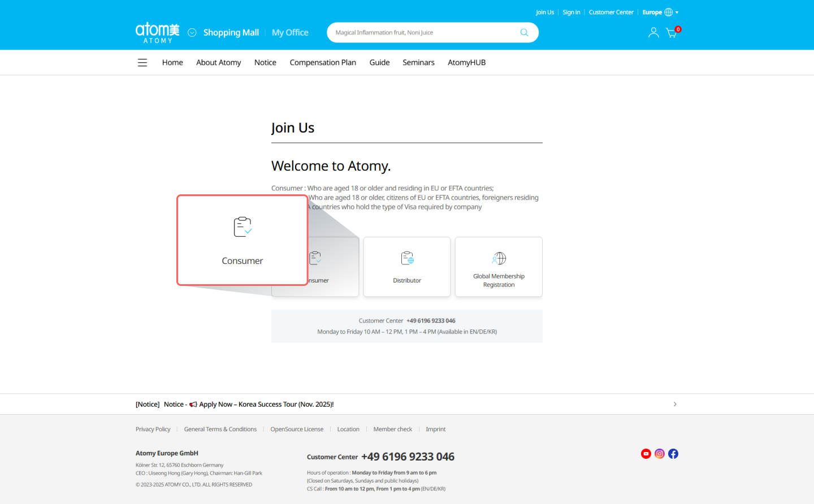Viewport: 814px width, 504px height.
Task: Click the Atomy Europe GmbH text
Action: click(x=167, y=453)
